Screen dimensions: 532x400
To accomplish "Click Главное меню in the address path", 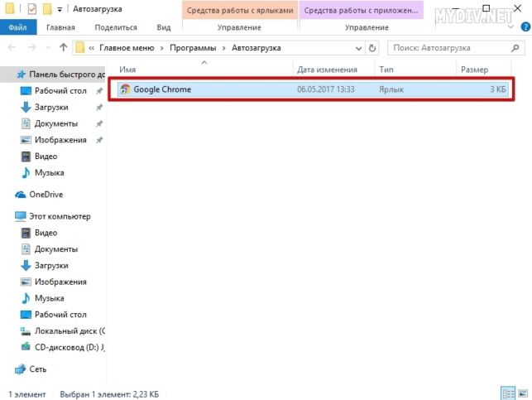I will 127,48.
